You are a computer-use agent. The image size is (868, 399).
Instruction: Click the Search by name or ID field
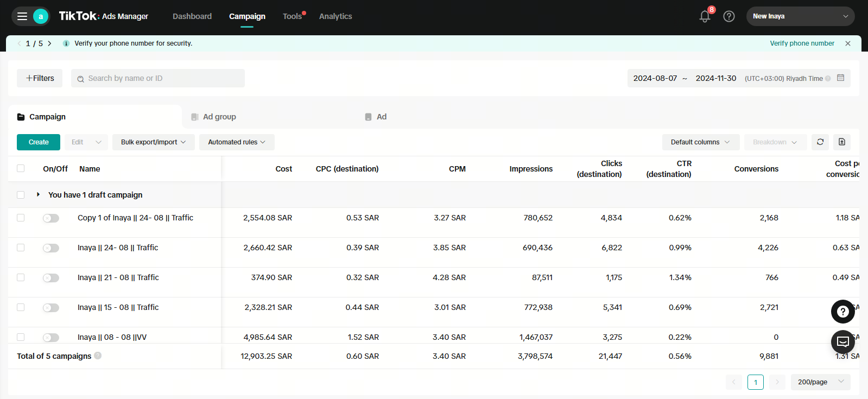(x=163, y=78)
